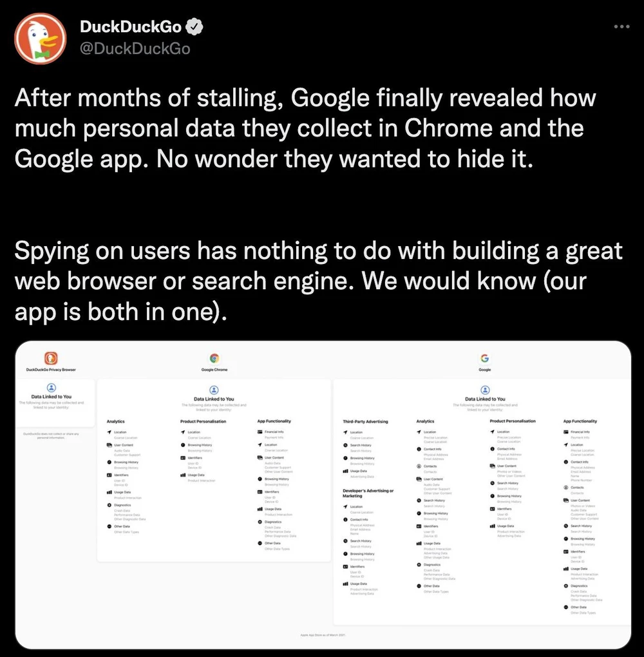Click the Identifiers ID badge icon
This screenshot has height=657, width=644.
(x=109, y=475)
